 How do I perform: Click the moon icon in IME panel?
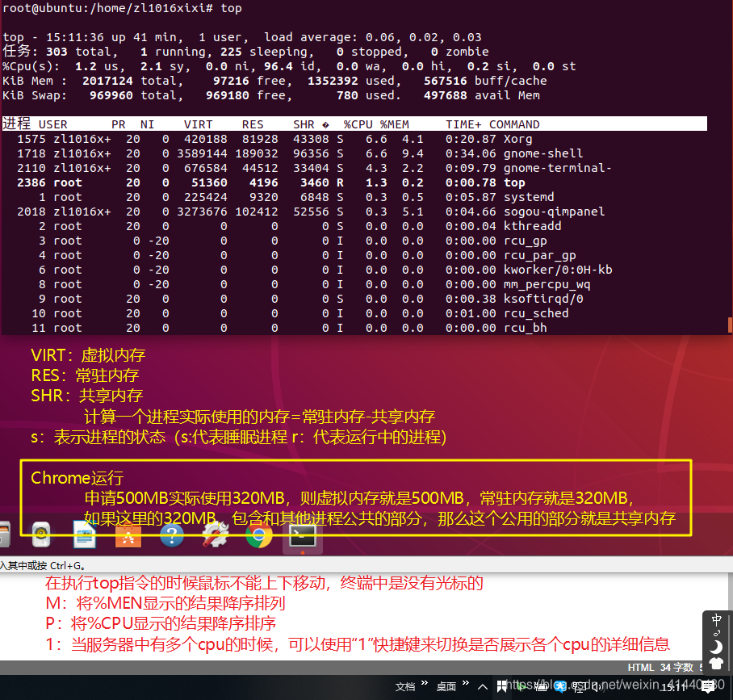pos(716,648)
